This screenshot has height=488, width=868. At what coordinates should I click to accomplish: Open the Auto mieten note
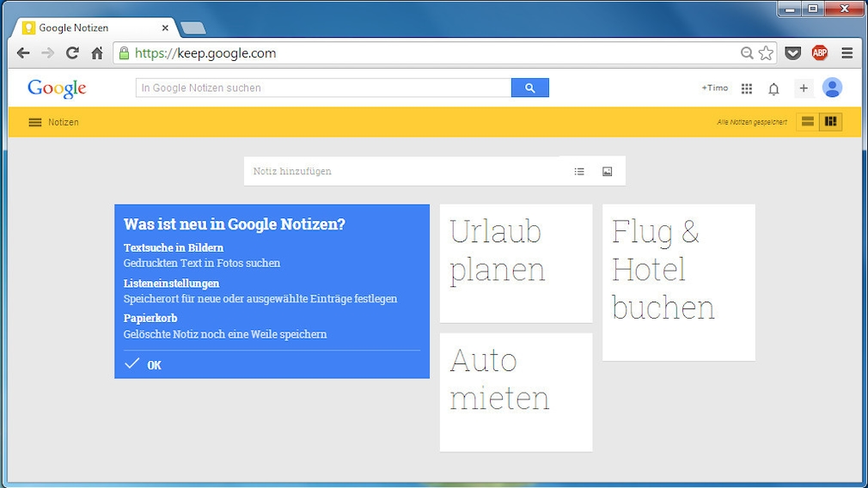click(516, 393)
